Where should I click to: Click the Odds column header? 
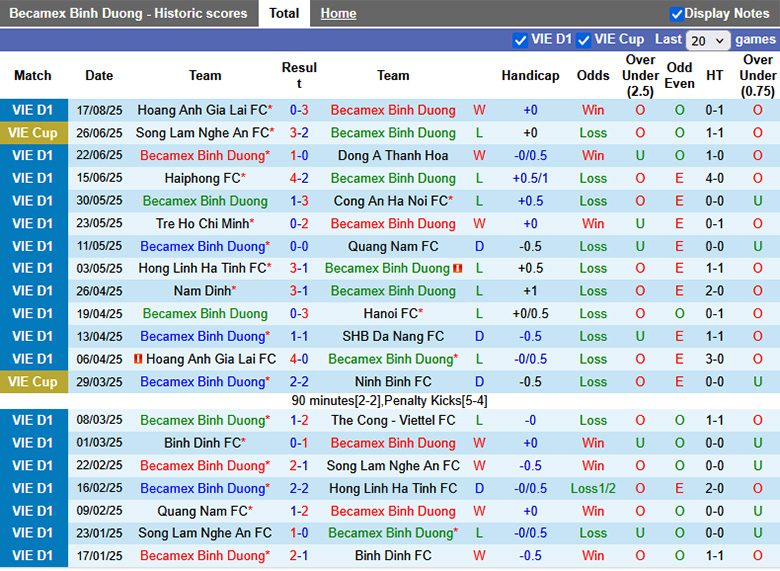(x=593, y=75)
